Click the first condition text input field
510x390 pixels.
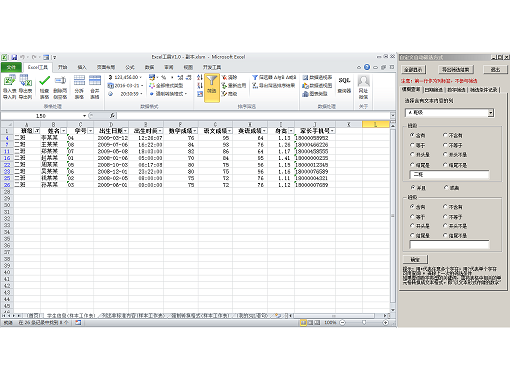point(449,175)
